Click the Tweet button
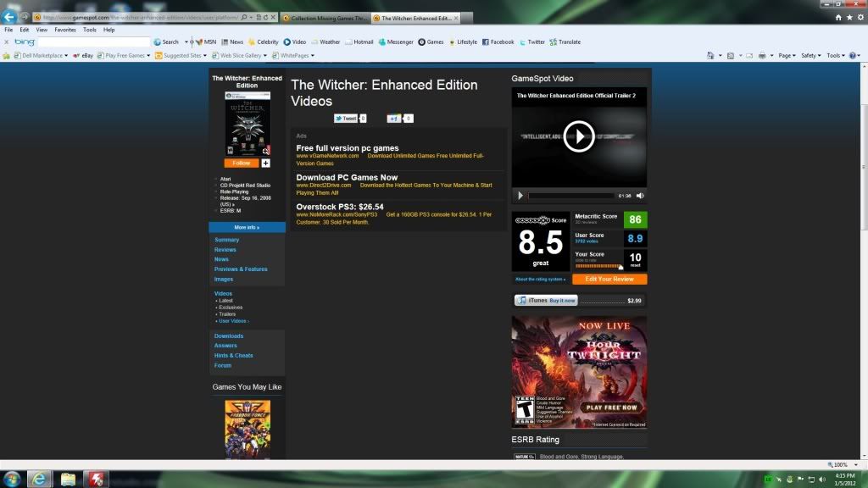868x488 pixels. 346,119
